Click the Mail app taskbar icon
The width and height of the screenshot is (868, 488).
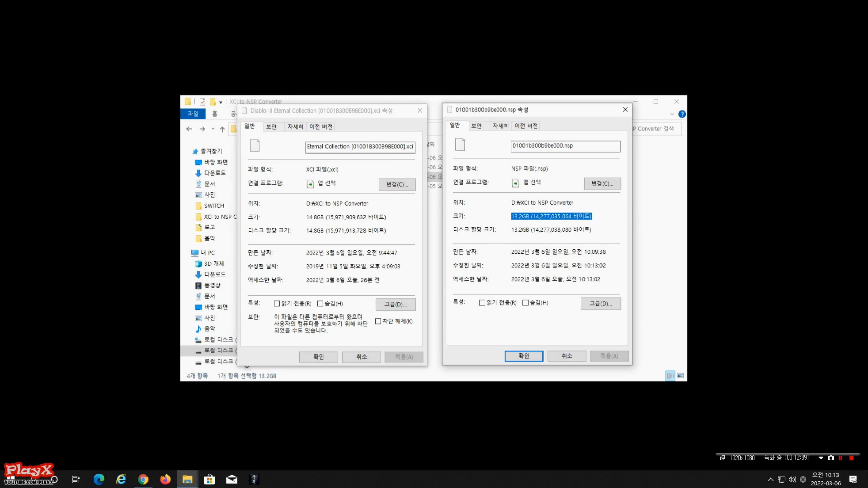click(x=232, y=479)
